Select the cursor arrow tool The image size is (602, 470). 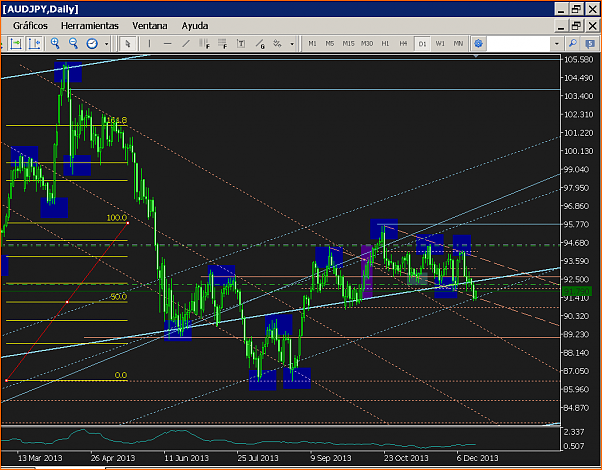tap(128, 44)
